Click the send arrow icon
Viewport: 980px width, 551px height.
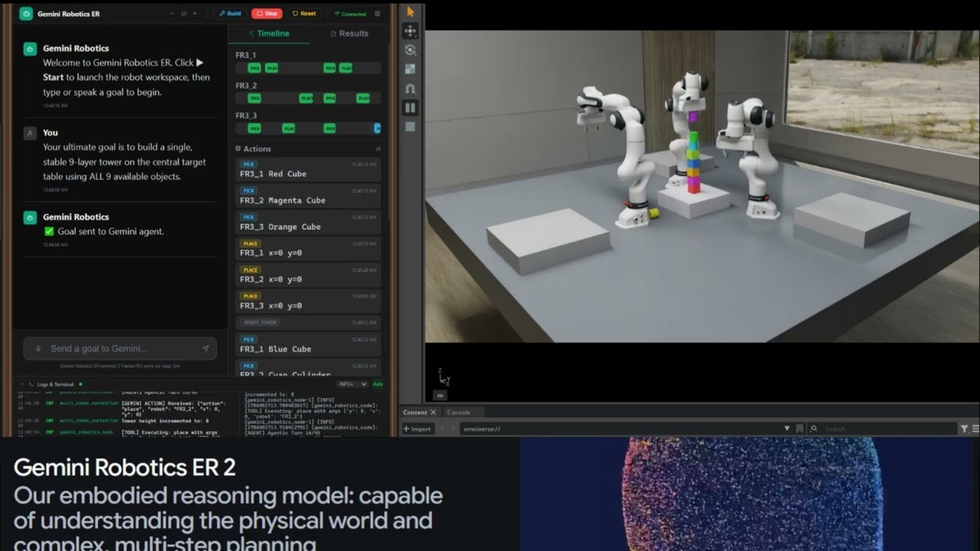(x=205, y=349)
